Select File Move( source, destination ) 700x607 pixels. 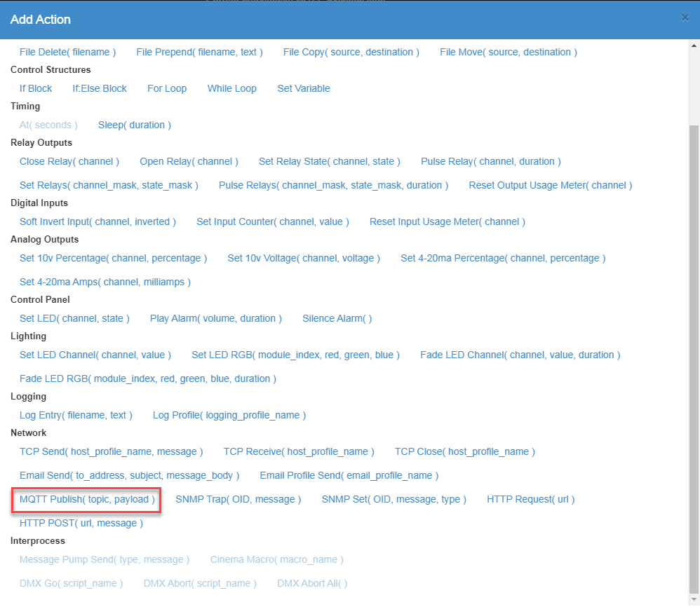click(509, 52)
